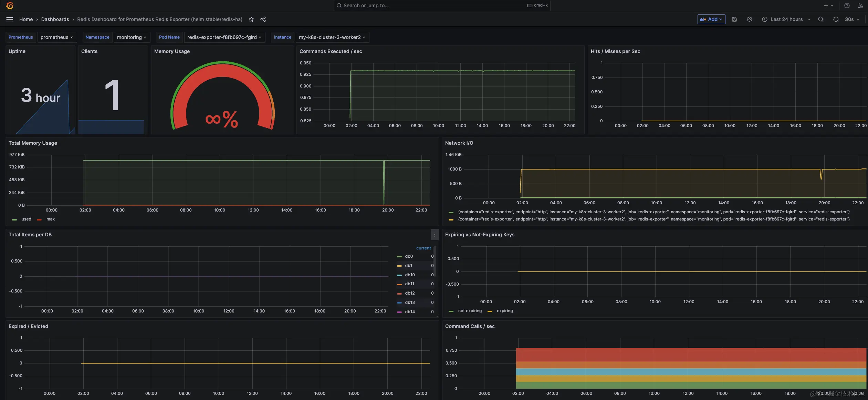The image size is (868, 400).
Task: Open the Last 24 hours time picker
Action: coord(786,19)
